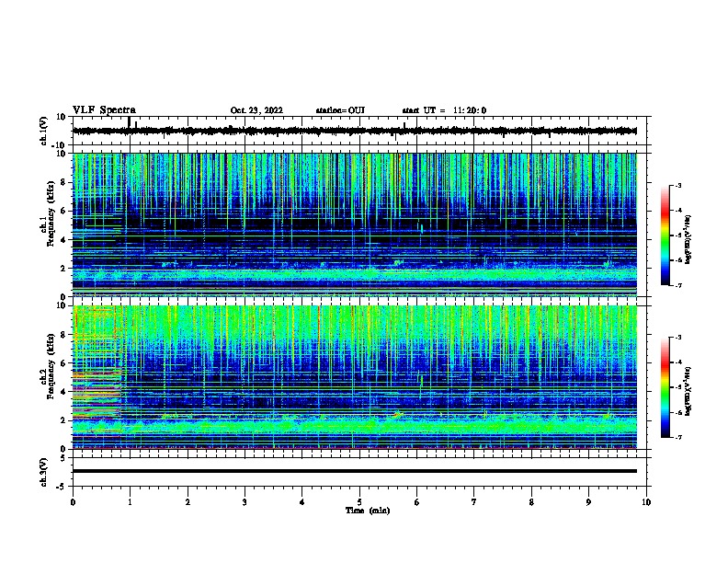Click the "ch.1(V)" waveform axis label
The height and width of the screenshot is (563, 728).
pyautogui.click(x=43, y=131)
